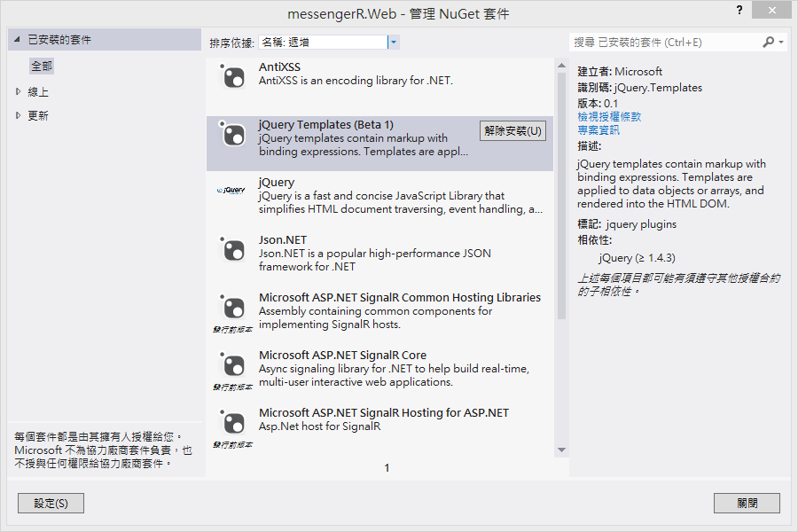Close the NuGet dialog window
This screenshot has width=798, height=532.
[771, 10]
